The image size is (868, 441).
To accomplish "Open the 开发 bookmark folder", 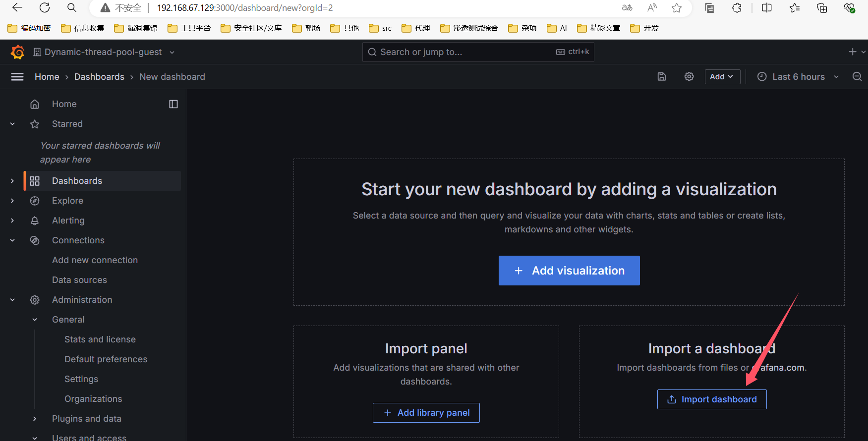I will (644, 28).
